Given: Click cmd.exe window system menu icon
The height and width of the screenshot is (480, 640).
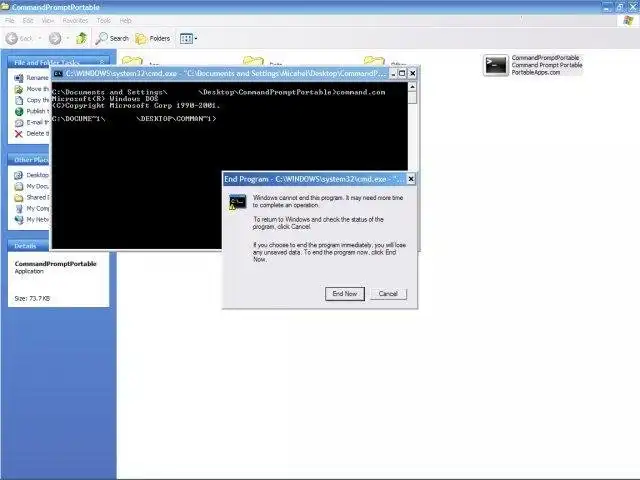Looking at the screenshot, I should tap(58, 73).
